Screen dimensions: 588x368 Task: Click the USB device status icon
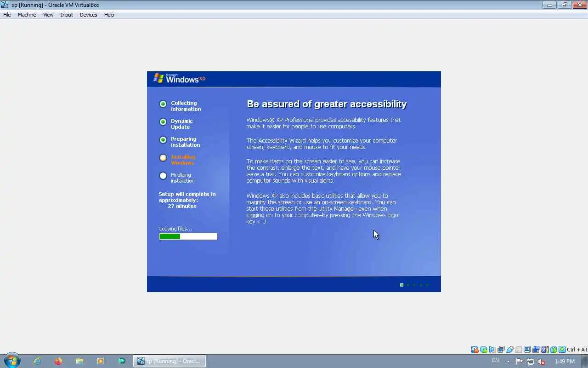click(510, 350)
